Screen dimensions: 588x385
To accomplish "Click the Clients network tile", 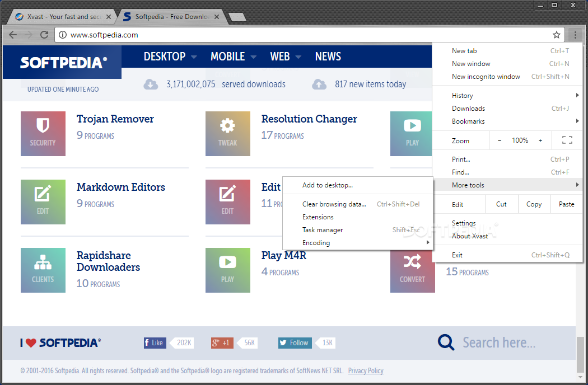I will 43,270.
